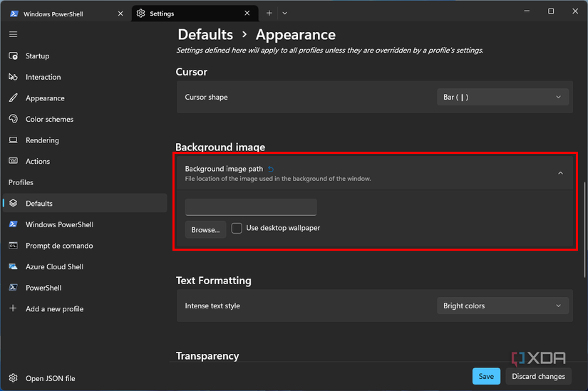Select the Azure Cloud Shell profile
This screenshot has height=391, width=588.
click(x=54, y=267)
